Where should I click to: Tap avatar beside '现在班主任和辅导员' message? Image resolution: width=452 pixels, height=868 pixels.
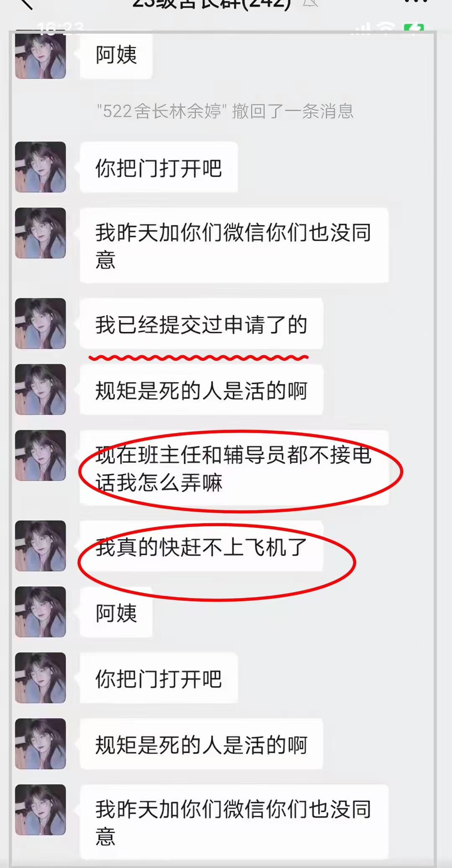(x=41, y=455)
